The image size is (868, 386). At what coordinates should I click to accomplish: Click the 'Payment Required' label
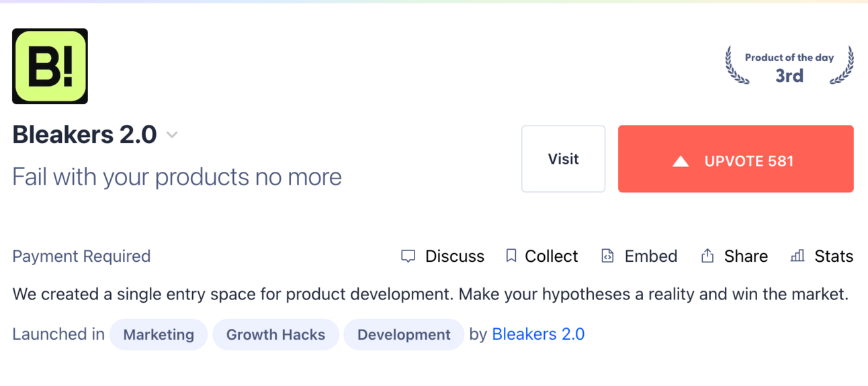coord(81,256)
